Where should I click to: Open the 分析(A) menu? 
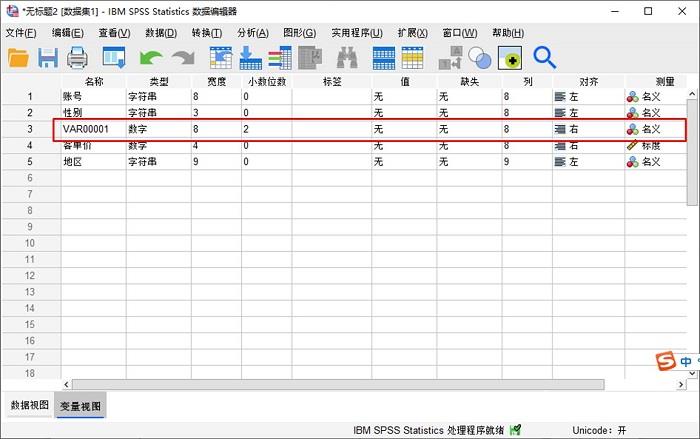[253, 33]
